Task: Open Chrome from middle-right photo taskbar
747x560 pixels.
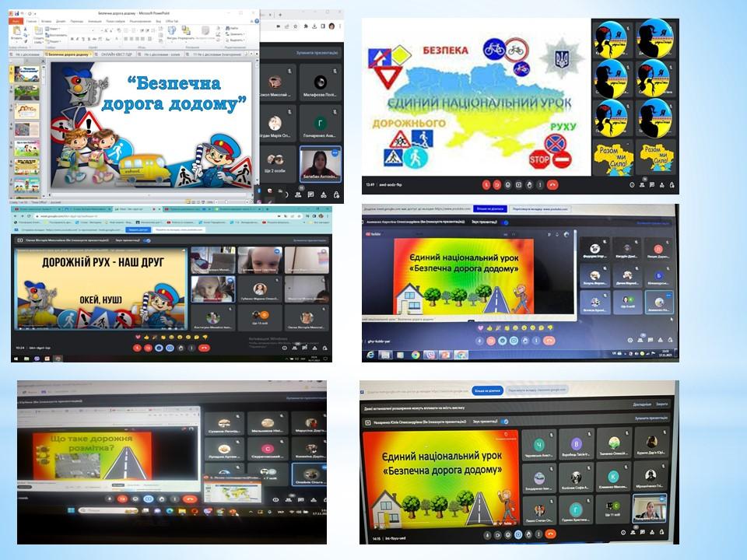Action: pyautogui.click(x=416, y=355)
